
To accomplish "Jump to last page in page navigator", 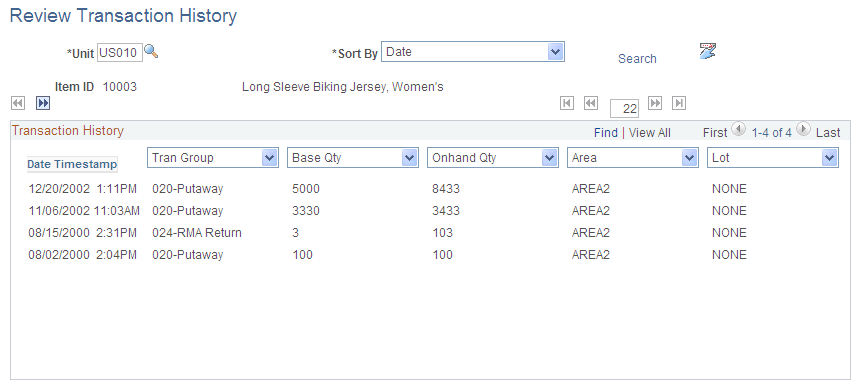I will [x=679, y=103].
